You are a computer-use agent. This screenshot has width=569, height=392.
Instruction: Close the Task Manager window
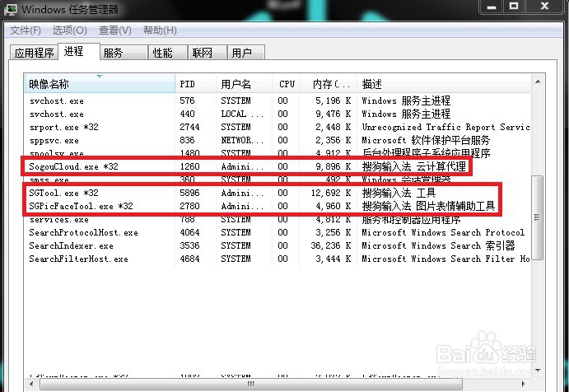click(x=544, y=6)
